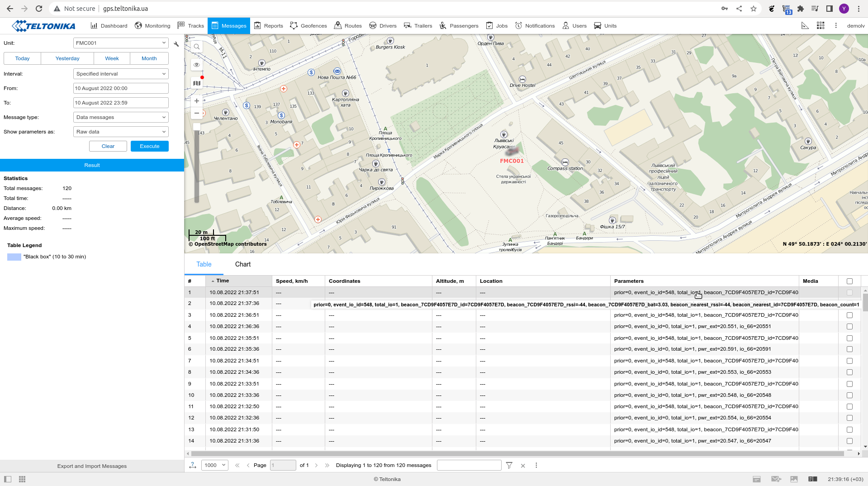
Task: Click the Page number input field
Action: [283, 465]
